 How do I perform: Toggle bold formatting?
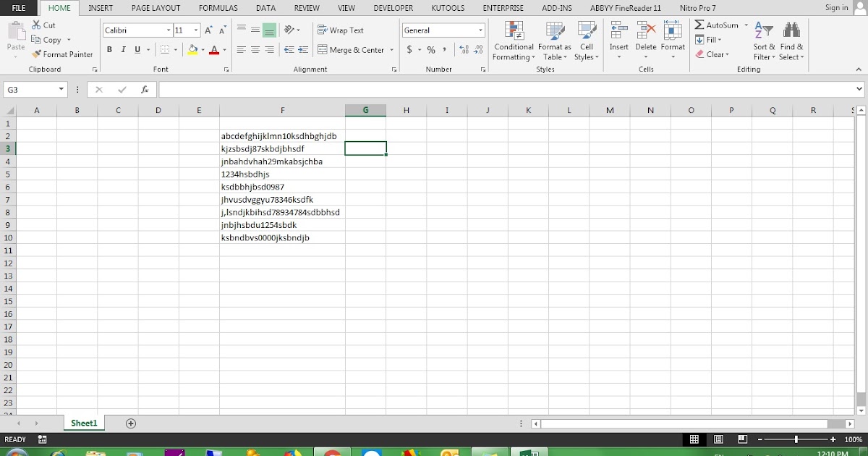coord(109,49)
